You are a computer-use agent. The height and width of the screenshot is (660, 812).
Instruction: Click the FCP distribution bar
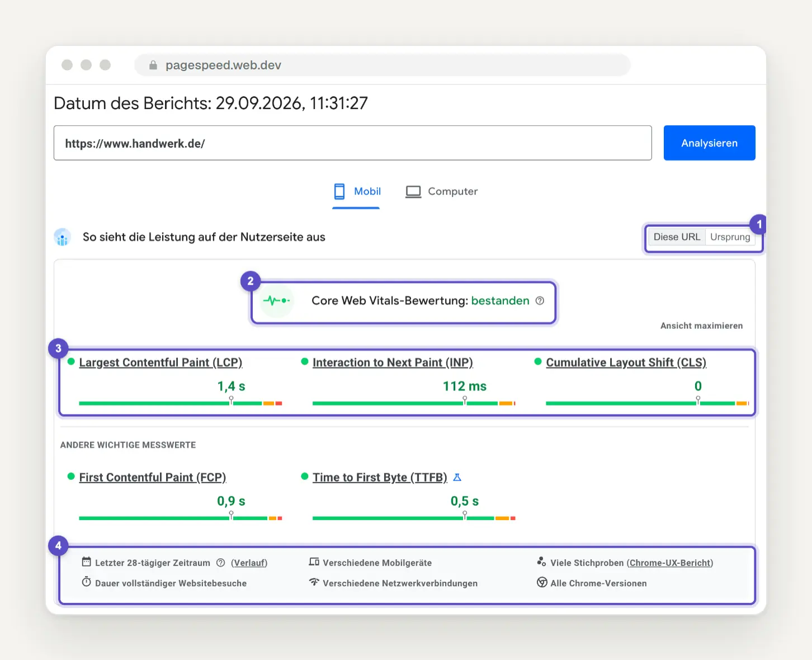(x=181, y=518)
